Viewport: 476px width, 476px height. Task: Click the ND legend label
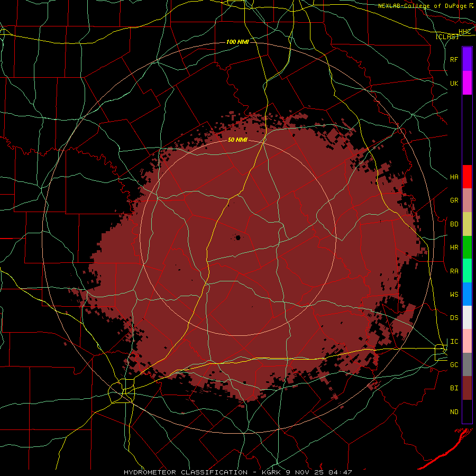[454, 412]
